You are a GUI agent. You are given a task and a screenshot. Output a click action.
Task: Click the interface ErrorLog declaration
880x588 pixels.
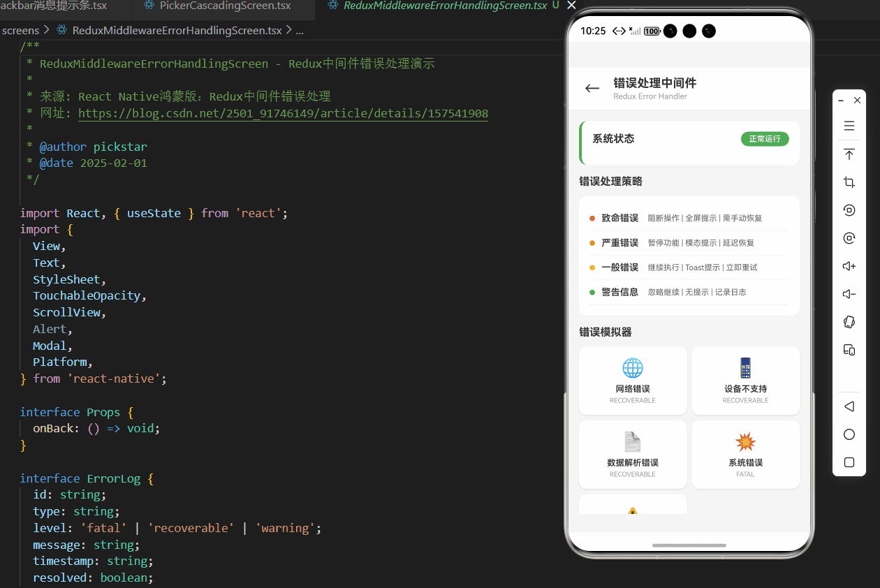[86, 478]
